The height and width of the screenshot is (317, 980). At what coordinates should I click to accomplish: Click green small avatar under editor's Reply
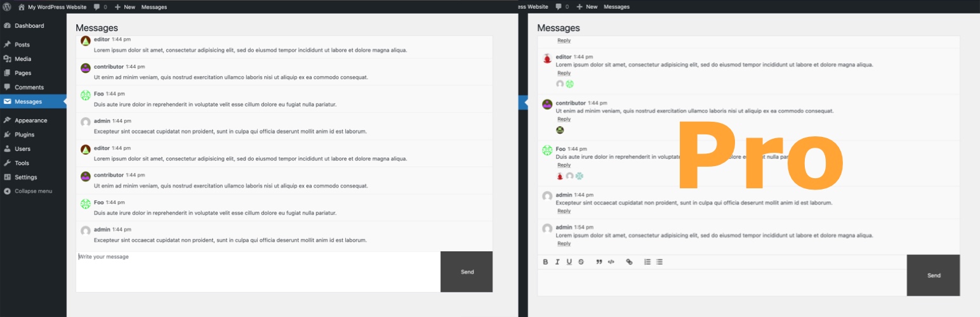coord(569,84)
